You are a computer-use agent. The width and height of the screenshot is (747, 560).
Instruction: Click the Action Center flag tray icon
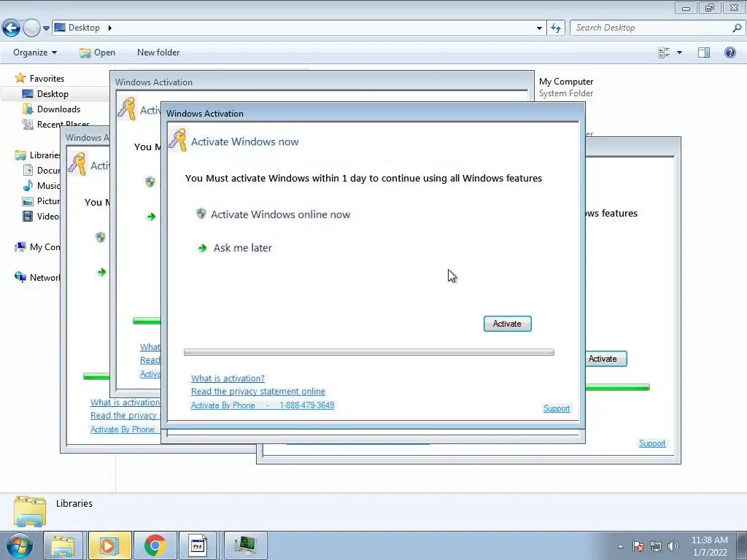click(x=638, y=546)
